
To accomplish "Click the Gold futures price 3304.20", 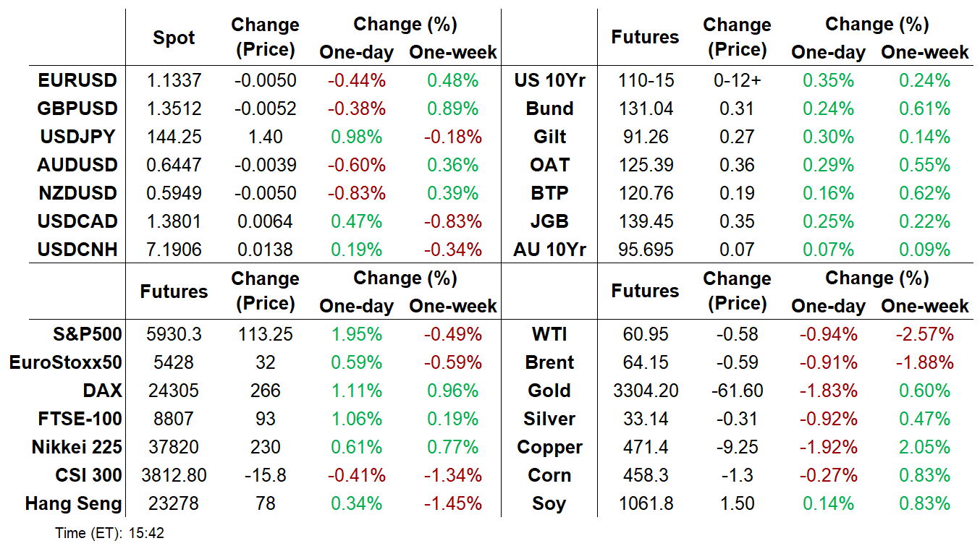I will coord(645,391).
